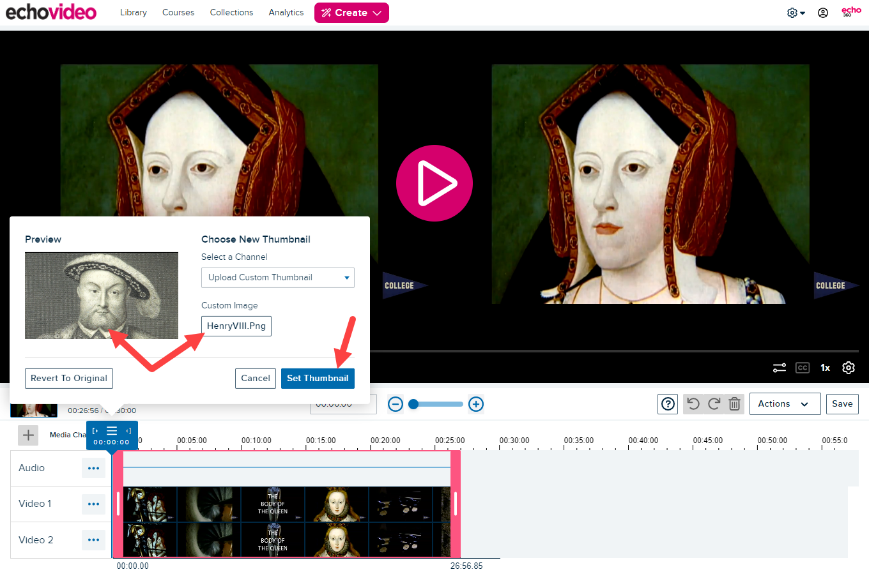Redo the last edit

pyautogui.click(x=713, y=403)
